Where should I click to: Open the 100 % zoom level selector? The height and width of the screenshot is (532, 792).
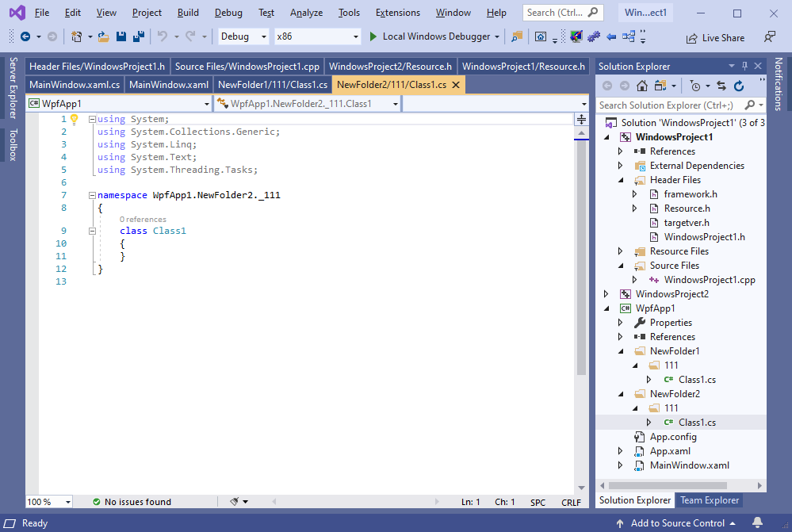(48, 502)
